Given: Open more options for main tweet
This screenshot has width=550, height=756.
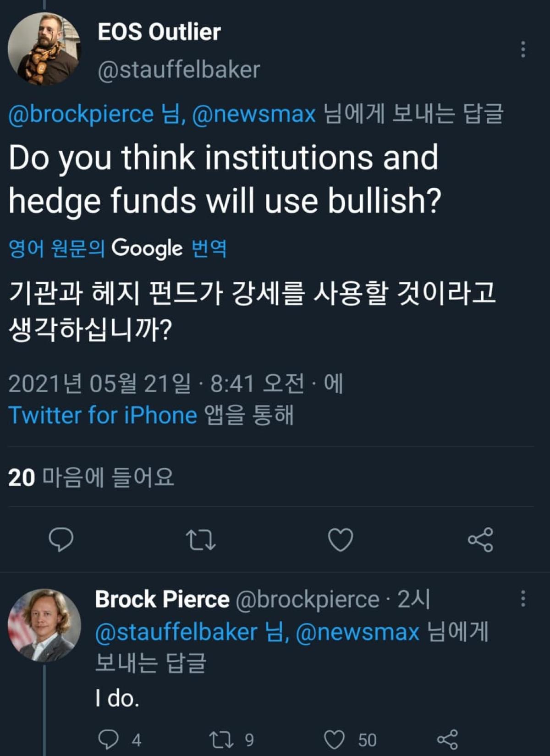Looking at the screenshot, I should 523,49.
